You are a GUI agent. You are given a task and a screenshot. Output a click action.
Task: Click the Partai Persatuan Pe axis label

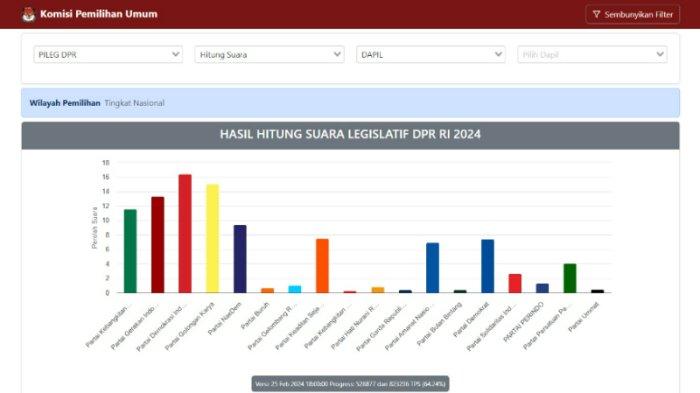pyautogui.click(x=547, y=327)
